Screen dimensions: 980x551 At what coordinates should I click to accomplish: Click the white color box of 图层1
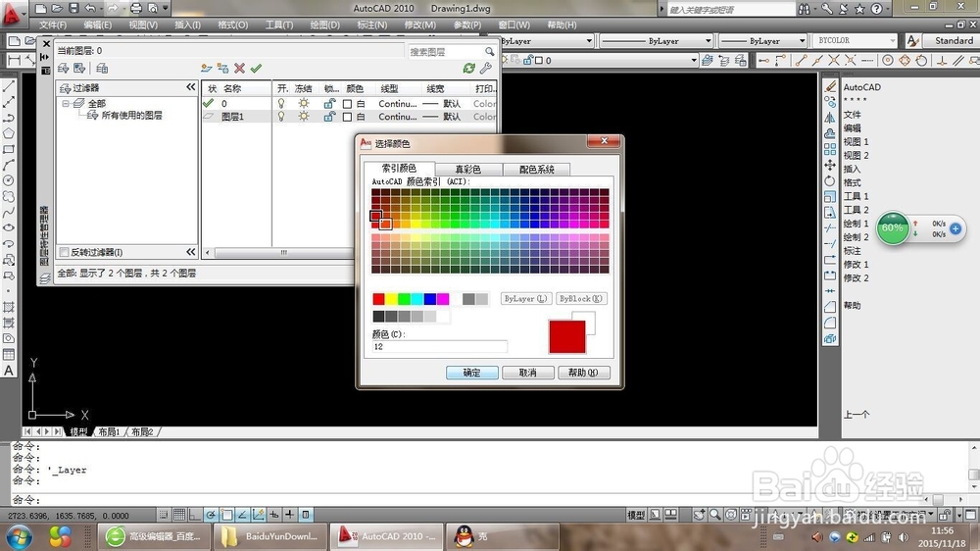coord(348,117)
